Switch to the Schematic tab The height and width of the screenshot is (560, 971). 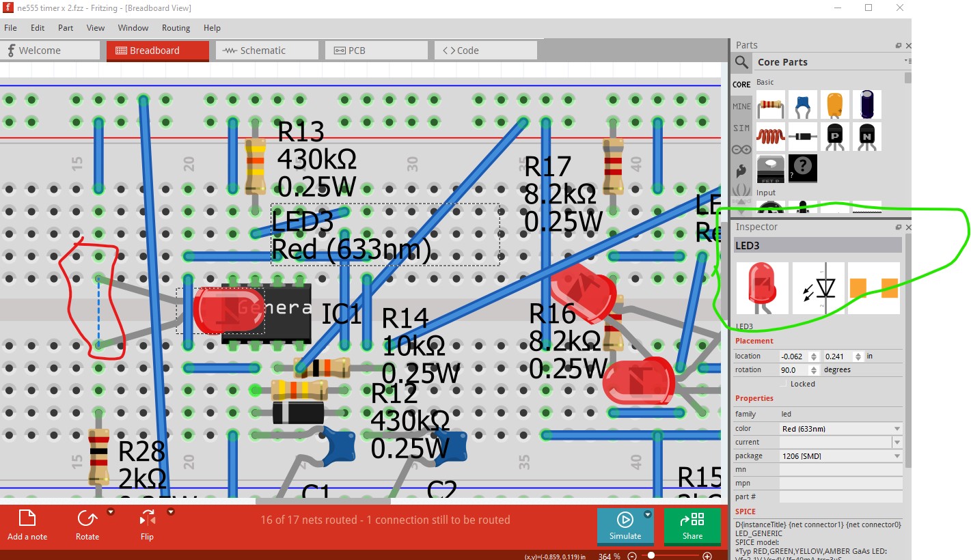click(x=267, y=51)
